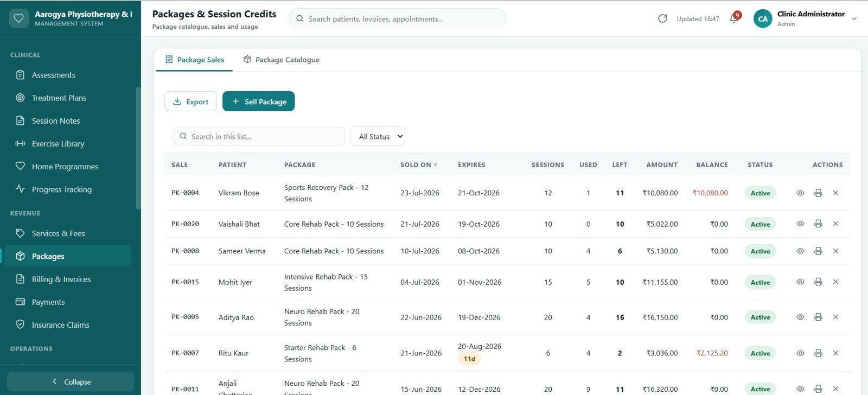
Task: Click the BALANCE column header
Action: (712, 165)
